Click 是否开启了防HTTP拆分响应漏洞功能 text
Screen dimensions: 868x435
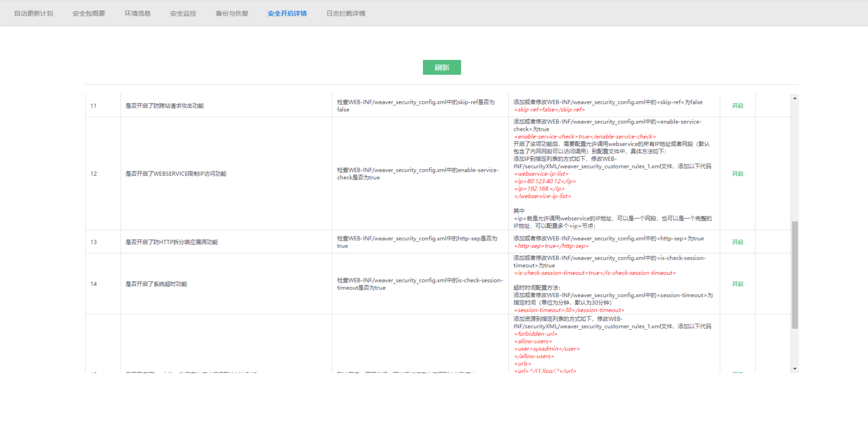tap(171, 242)
